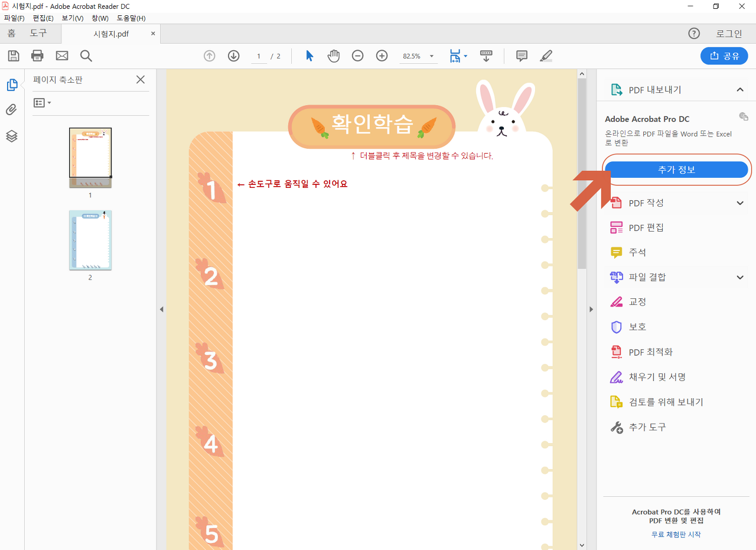Open PDF 최적화 tool
Image resolution: width=756 pixels, height=550 pixels.
642,352
